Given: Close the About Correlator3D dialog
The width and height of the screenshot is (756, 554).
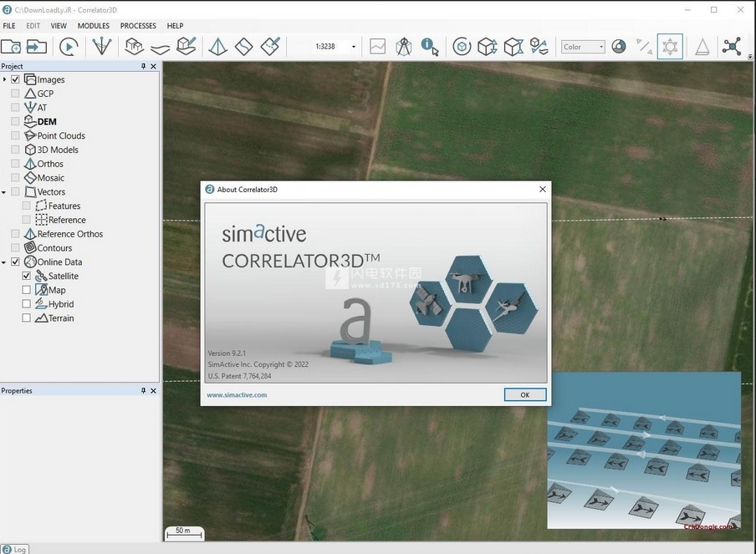Looking at the screenshot, I should point(543,190).
